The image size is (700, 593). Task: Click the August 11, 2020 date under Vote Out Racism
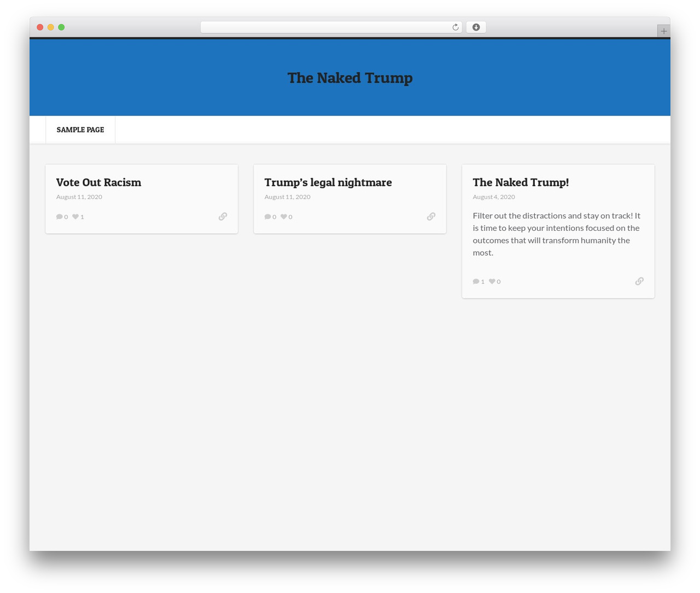[79, 197]
